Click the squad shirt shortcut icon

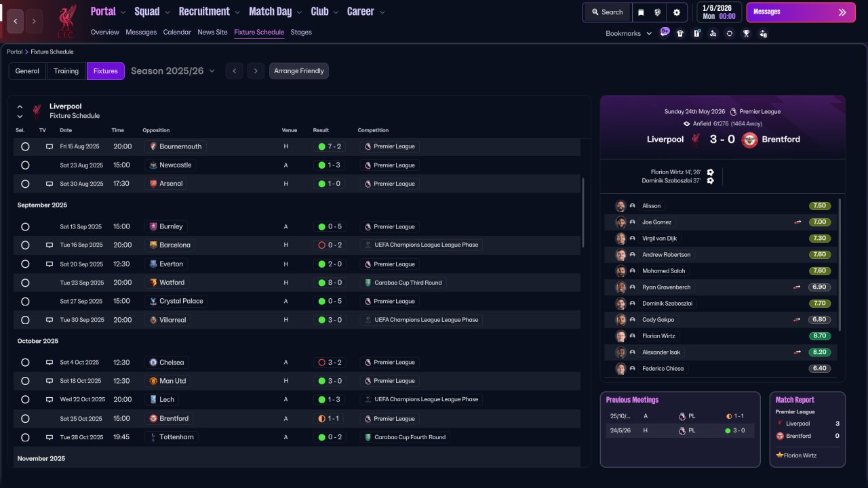coord(680,33)
